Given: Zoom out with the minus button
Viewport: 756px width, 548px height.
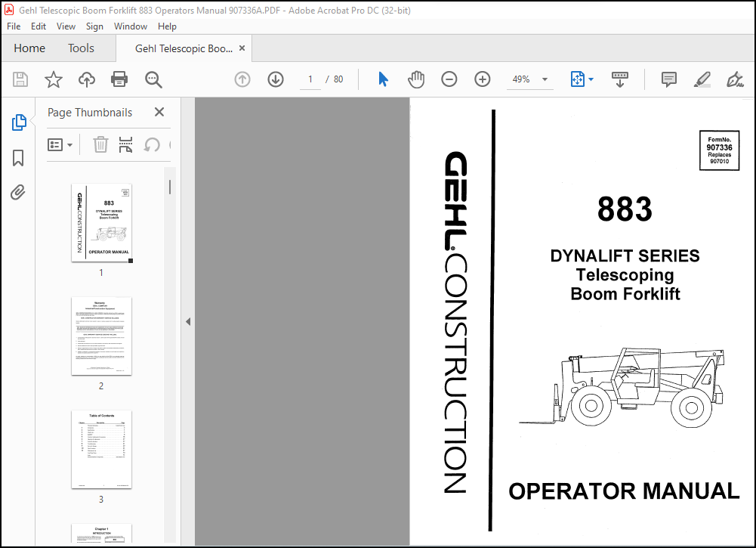Looking at the screenshot, I should point(449,79).
